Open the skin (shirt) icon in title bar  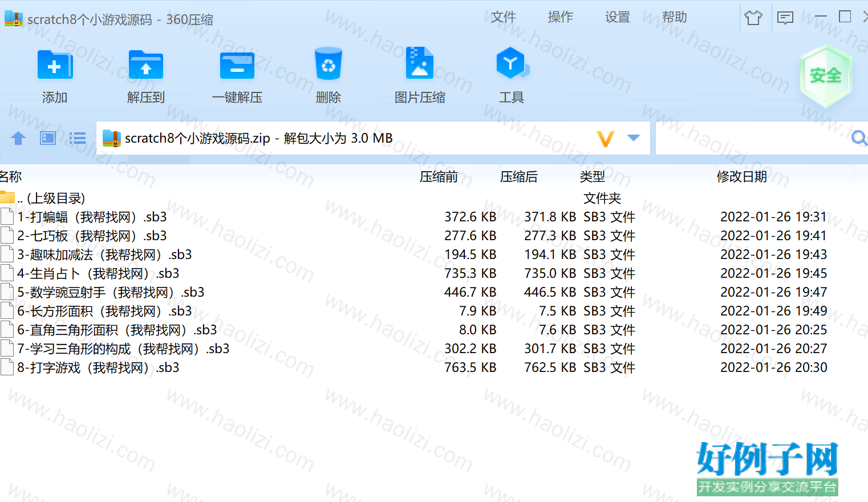(x=753, y=18)
